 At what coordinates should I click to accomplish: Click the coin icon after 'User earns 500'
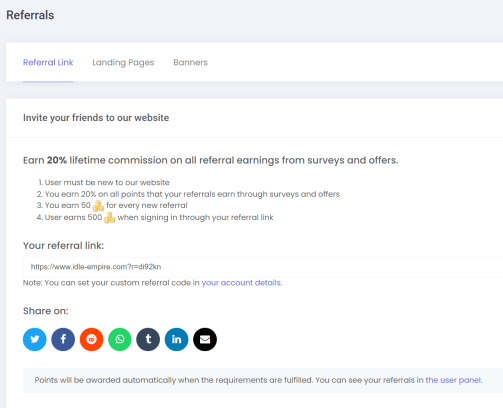110,218
